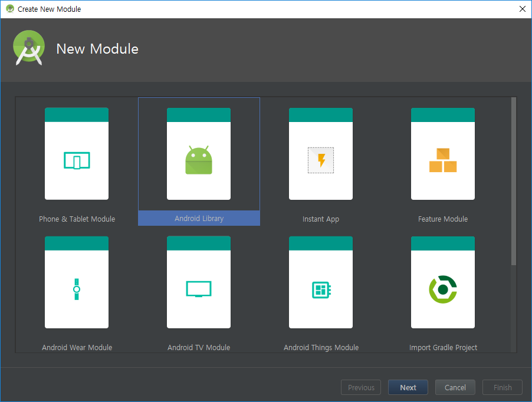532x402 pixels.
Task: Click the Android Things Module label
Action: tap(321, 347)
